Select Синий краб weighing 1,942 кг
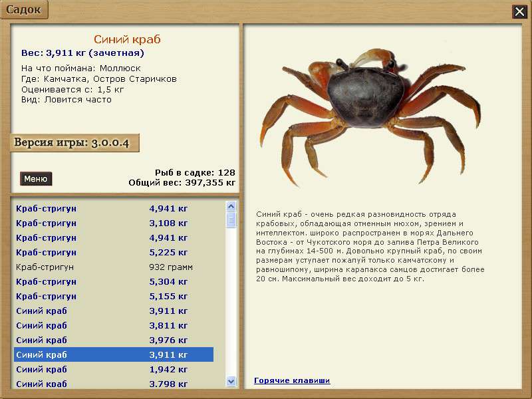This screenshot has width=532, height=399. coord(113,370)
